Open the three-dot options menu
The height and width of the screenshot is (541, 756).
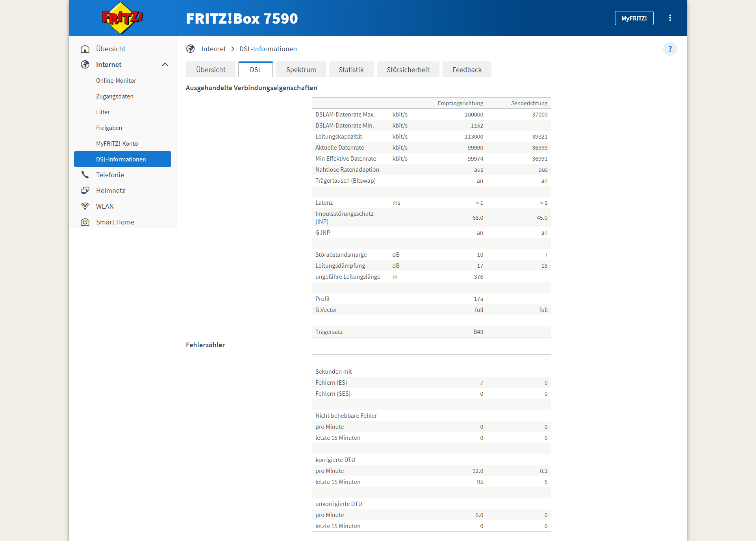[670, 18]
